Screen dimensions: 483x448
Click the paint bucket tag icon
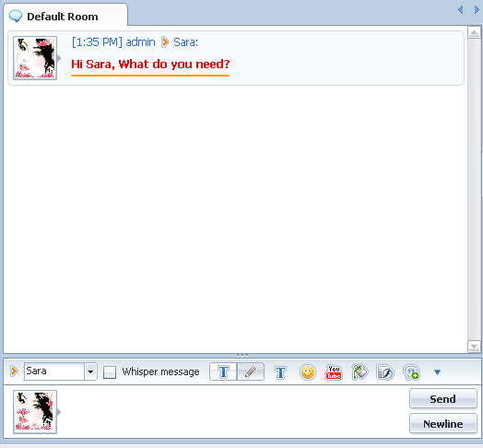(x=359, y=371)
